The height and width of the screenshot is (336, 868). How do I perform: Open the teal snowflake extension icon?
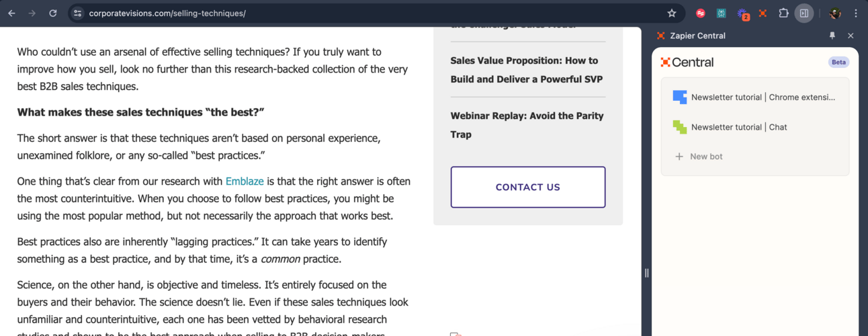[722, 13]
